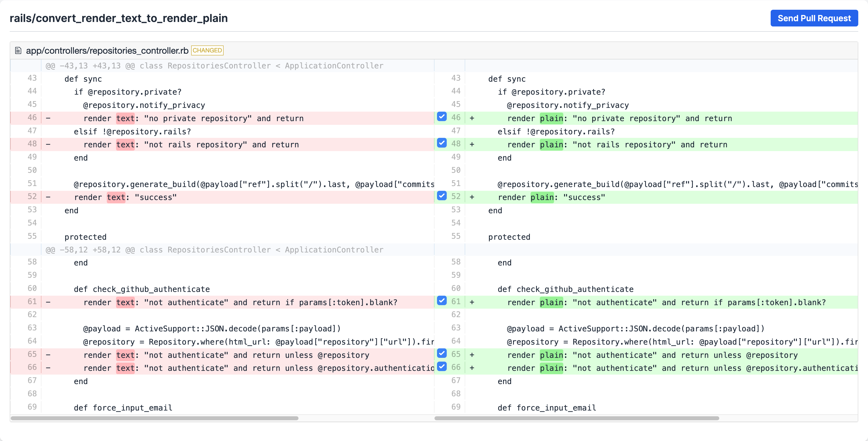Image resolution: width=868 pixels, height=441 pixels.
Task: Uncheck the change checkbox on line 48
Action: tap(442, 143)
